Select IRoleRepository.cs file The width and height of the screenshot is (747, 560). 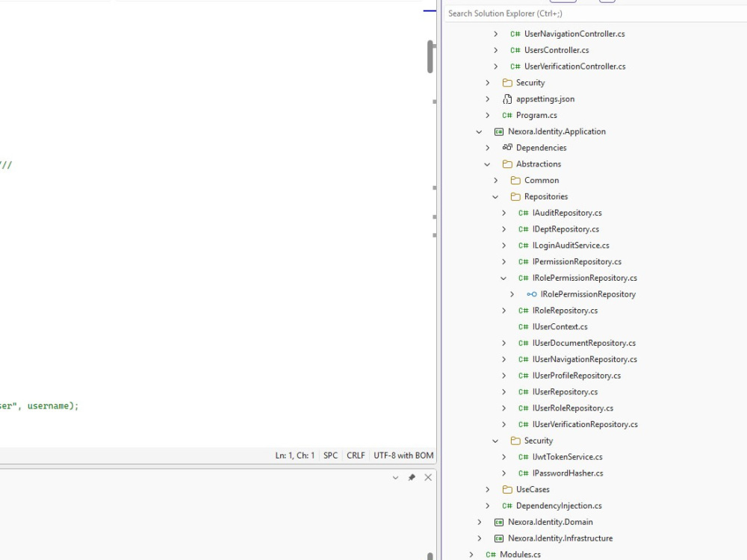[565, 311]
